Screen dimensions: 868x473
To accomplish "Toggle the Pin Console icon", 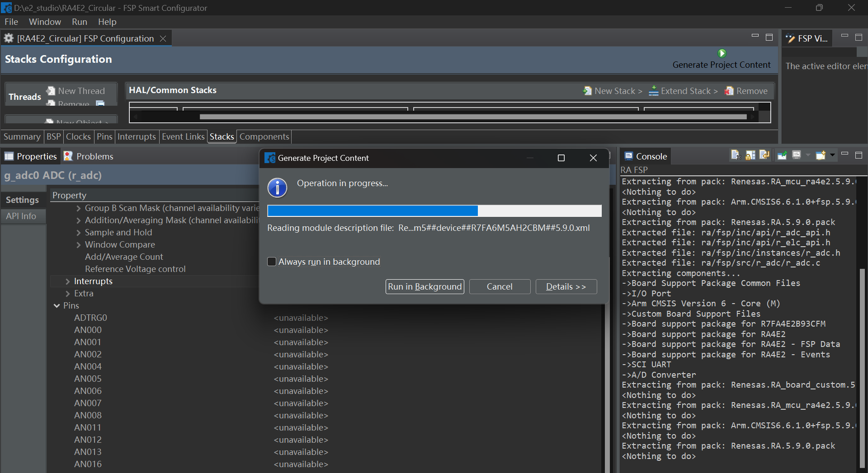I will 782,155.
